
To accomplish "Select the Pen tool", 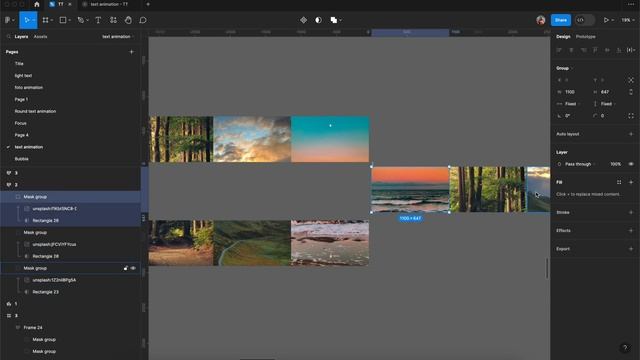I will pyautogui.click(x=80, y=20).
